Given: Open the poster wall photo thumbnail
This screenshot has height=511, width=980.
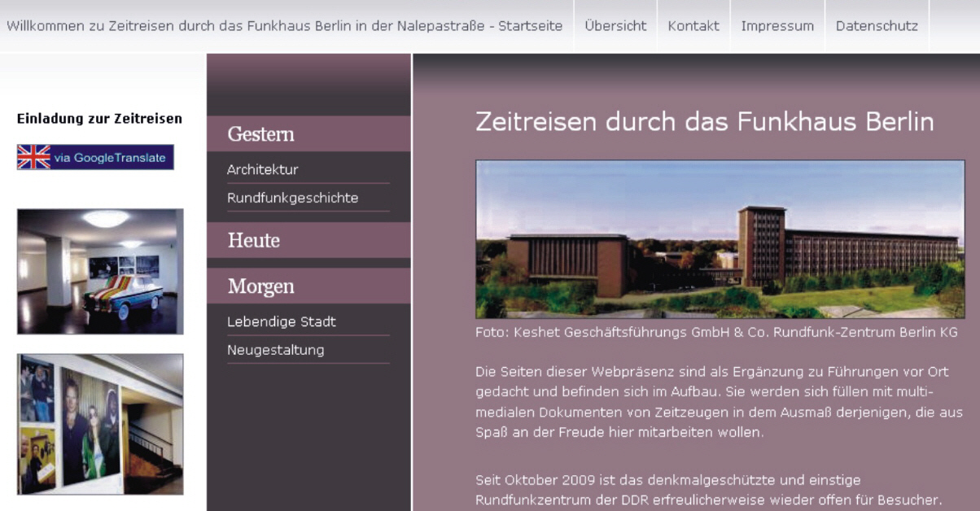Looking at the screenshot, I should coord(100,424).
